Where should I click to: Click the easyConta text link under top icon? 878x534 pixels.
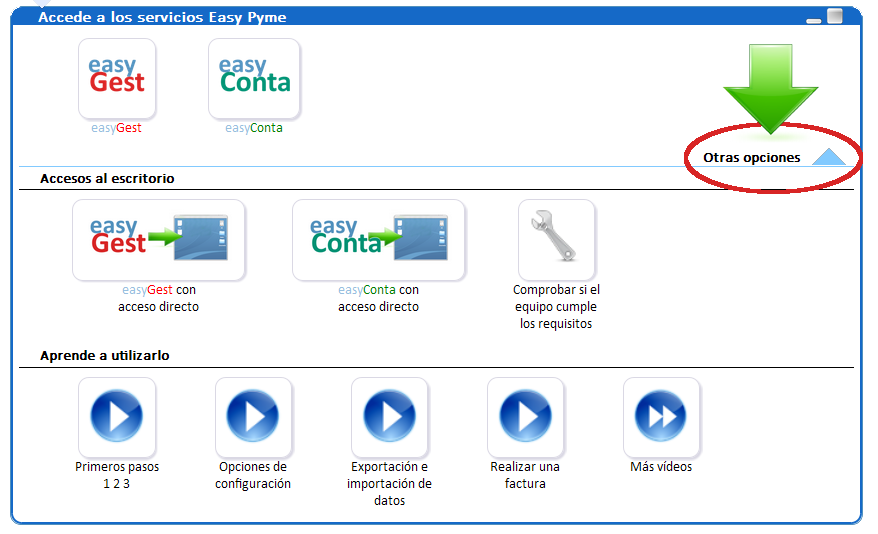click(x=254, y=128)
